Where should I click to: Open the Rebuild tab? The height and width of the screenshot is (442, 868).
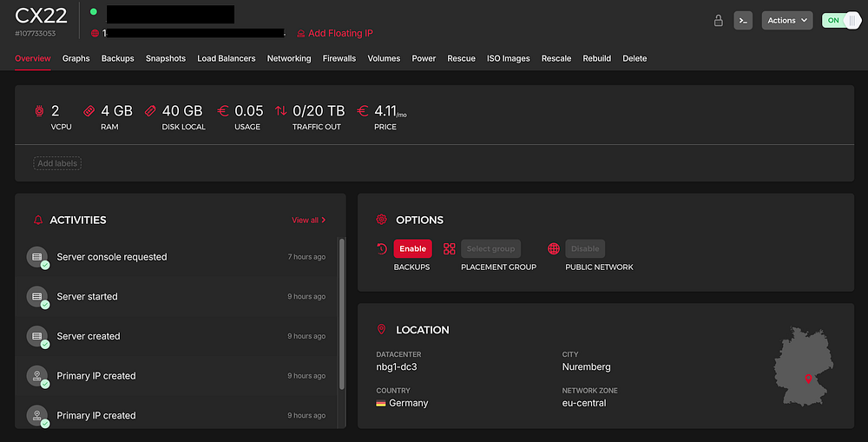click(x=597, y=58)
